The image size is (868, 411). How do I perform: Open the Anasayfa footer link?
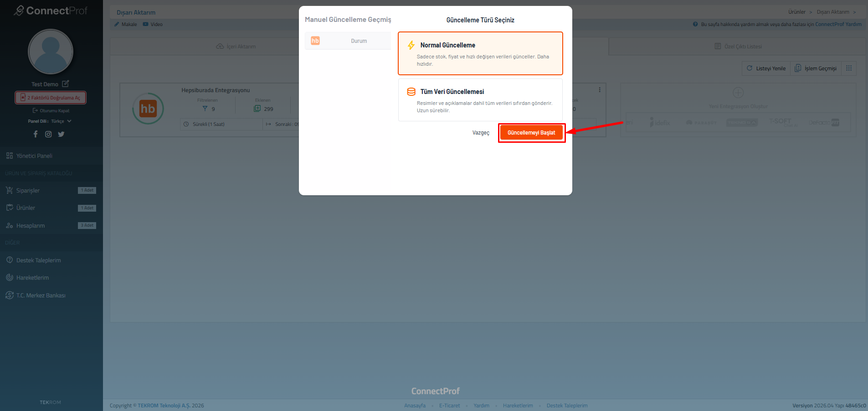click(x=415, y=406)
